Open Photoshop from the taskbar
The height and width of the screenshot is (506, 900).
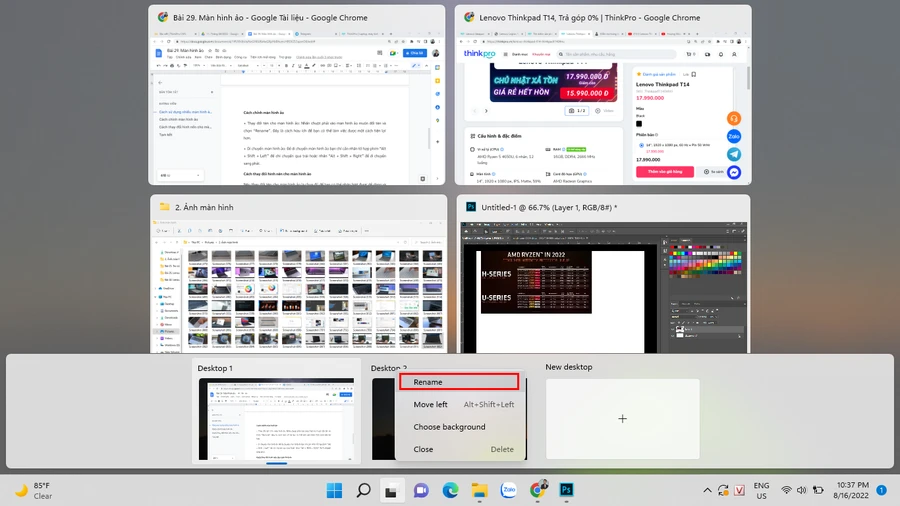click(567, 491)
